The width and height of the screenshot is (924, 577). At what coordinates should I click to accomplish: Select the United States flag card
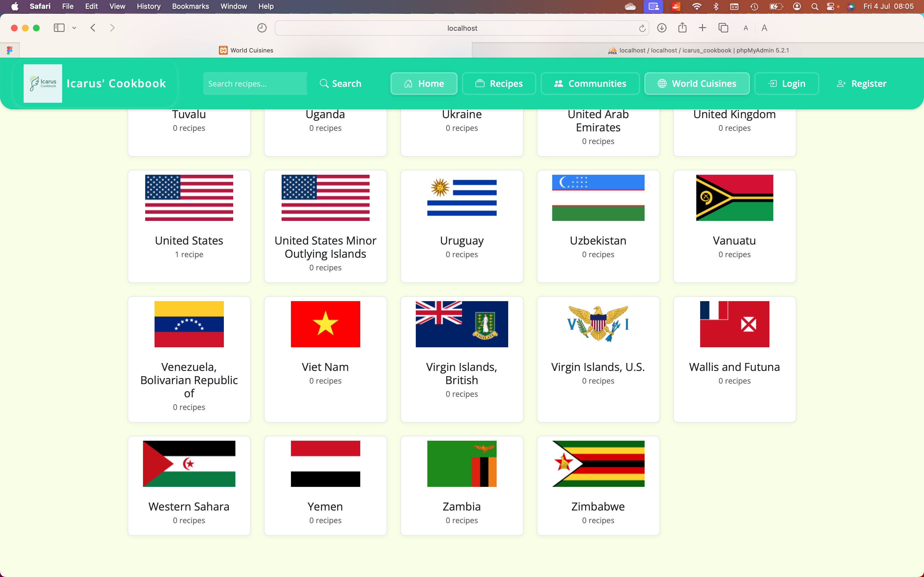tap(189, 226)
